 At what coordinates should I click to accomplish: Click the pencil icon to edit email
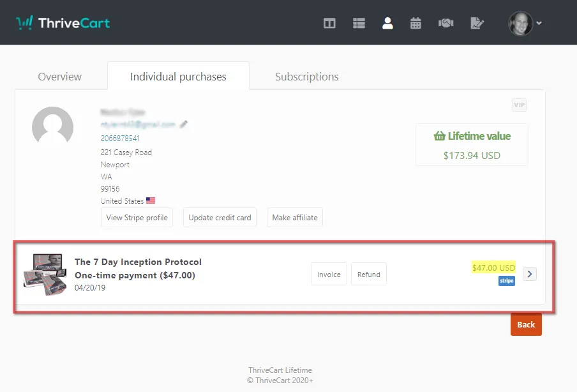[x=184, y=124]
